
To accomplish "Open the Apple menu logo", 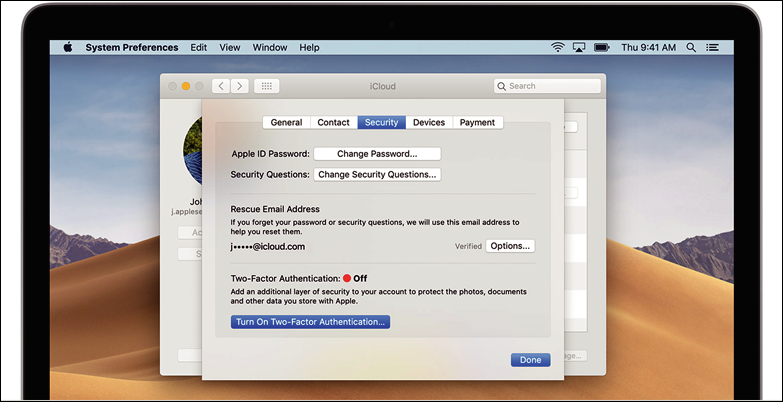I will (x=69, y=47).
